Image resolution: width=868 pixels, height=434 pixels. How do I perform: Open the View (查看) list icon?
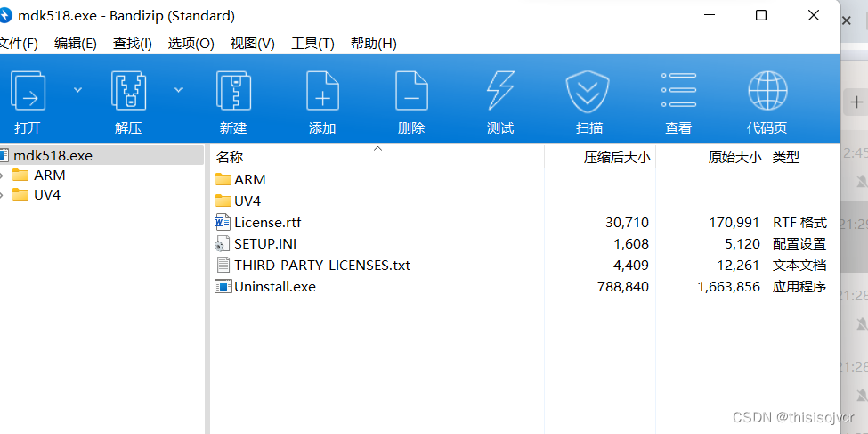pyautogui.click(x=678, y=90)
